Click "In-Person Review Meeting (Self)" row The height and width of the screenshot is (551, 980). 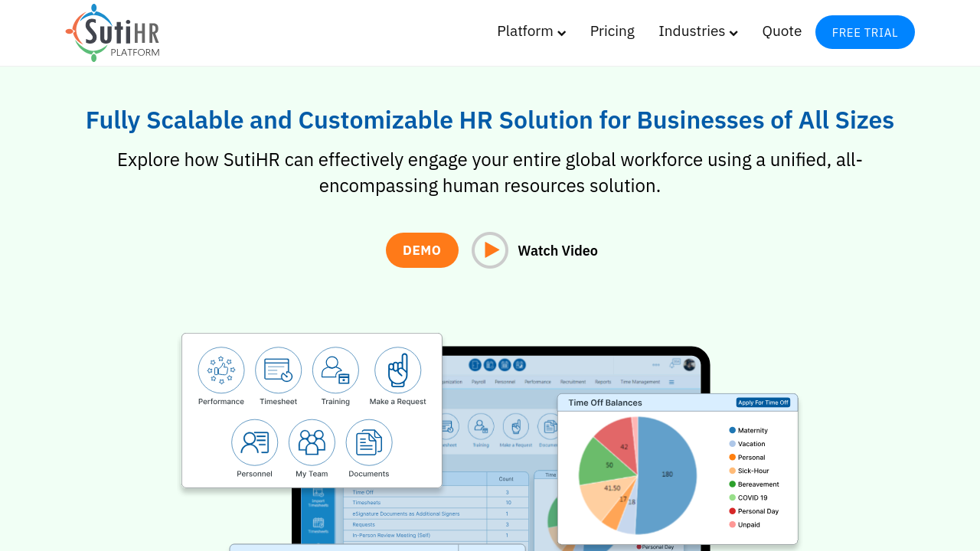coord(436,536)
